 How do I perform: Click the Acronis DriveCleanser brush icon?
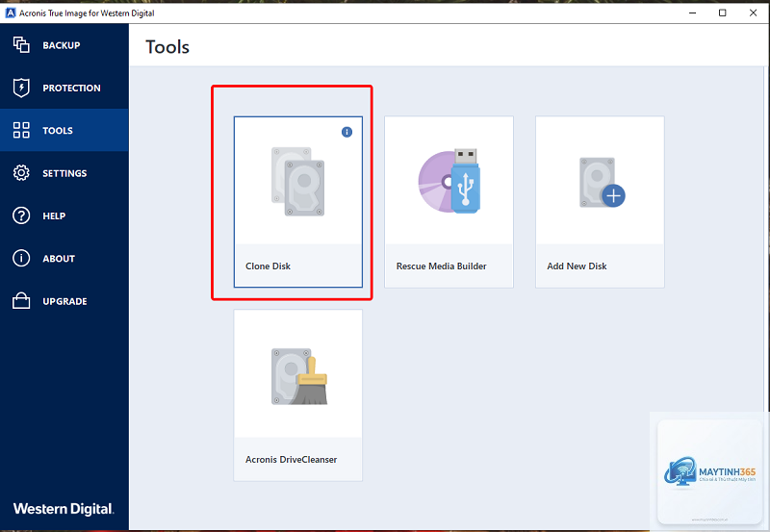pos(299,377)
